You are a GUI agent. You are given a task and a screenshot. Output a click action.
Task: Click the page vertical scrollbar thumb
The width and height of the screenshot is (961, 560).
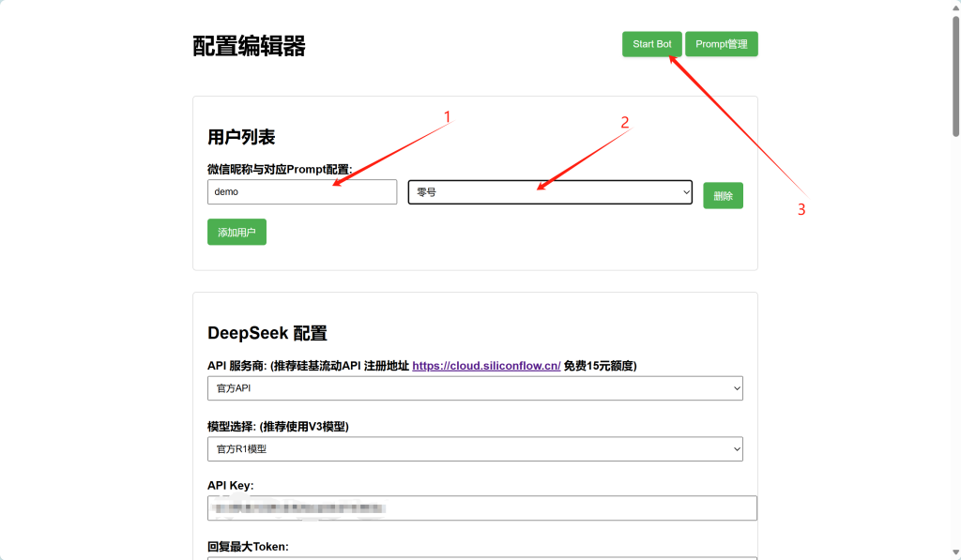click(955, 76)
